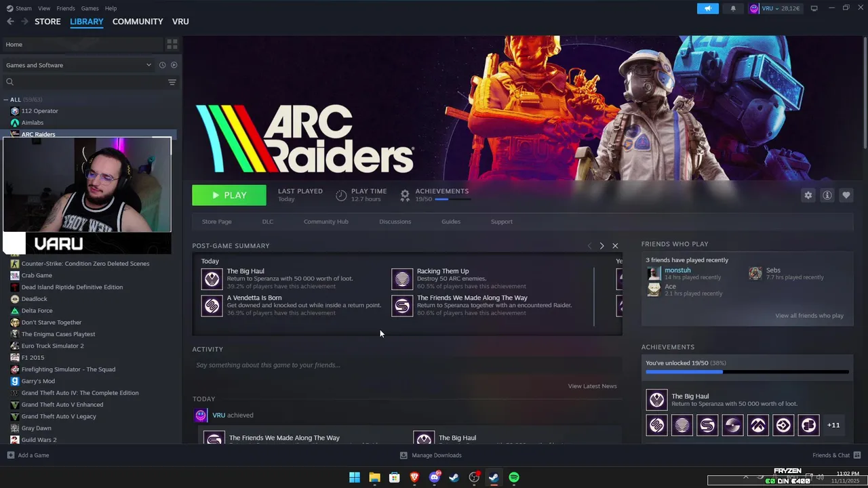Click the ready-to-play filter icon

click(x=174, y=65)
